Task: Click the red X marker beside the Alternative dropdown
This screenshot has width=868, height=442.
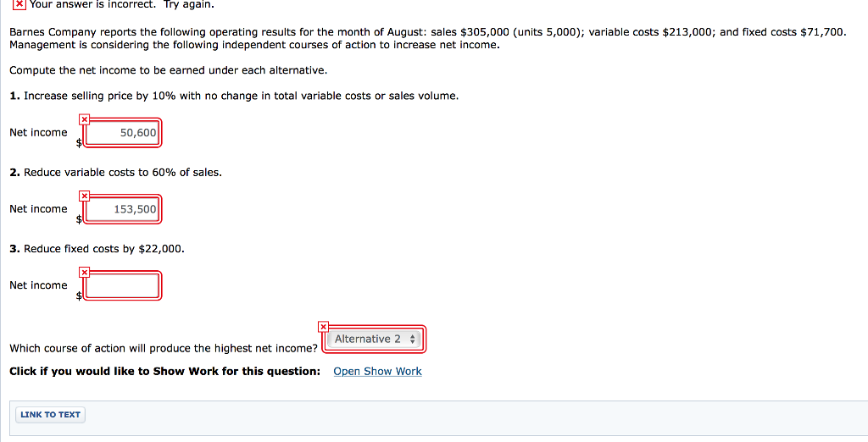Action: point(323,326)
